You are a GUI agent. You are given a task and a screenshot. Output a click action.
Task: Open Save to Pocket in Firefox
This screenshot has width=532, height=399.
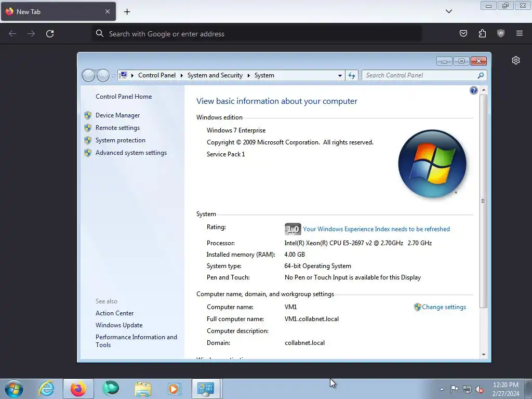(463, 33)
